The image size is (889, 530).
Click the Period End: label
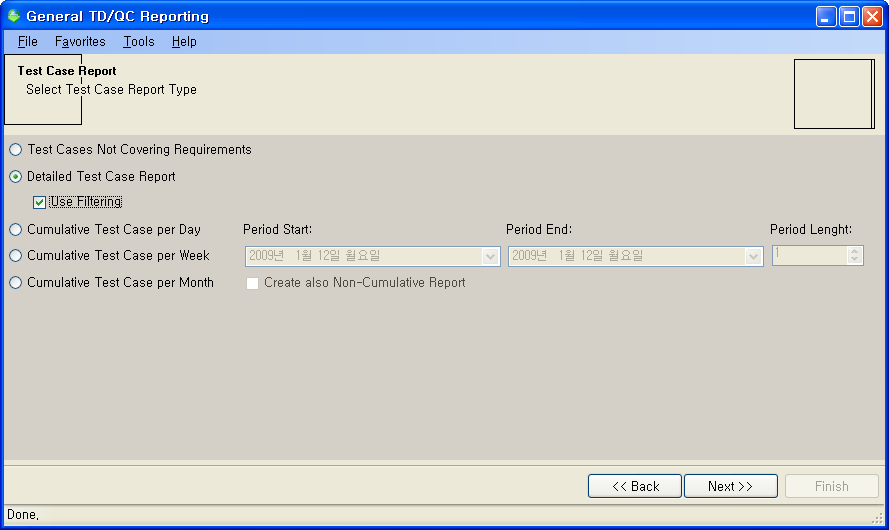click(539, 229)
